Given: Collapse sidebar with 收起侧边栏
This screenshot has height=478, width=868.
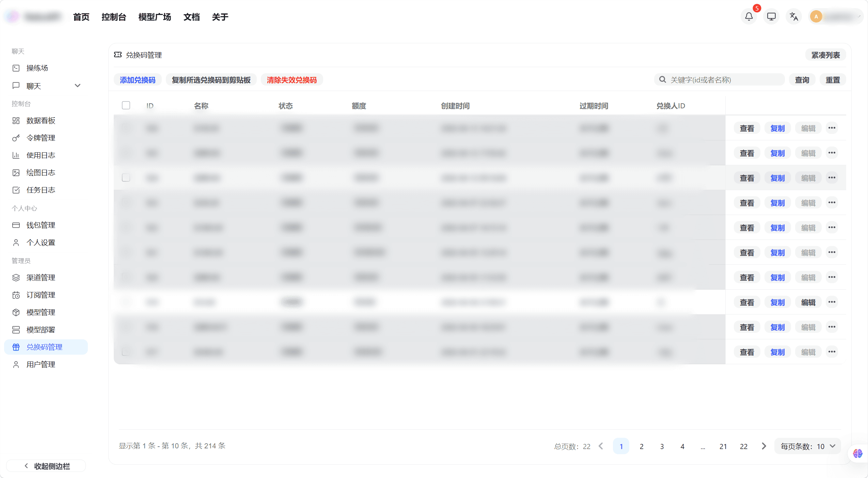Looking at the screenshot, I should coord(46,466).
